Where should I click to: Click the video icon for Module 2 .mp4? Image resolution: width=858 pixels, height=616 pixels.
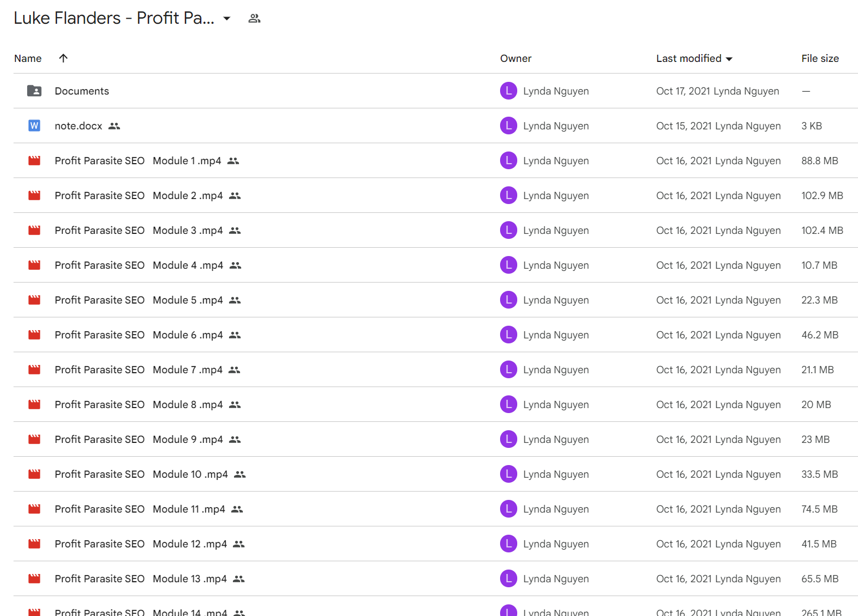(34, 195)
